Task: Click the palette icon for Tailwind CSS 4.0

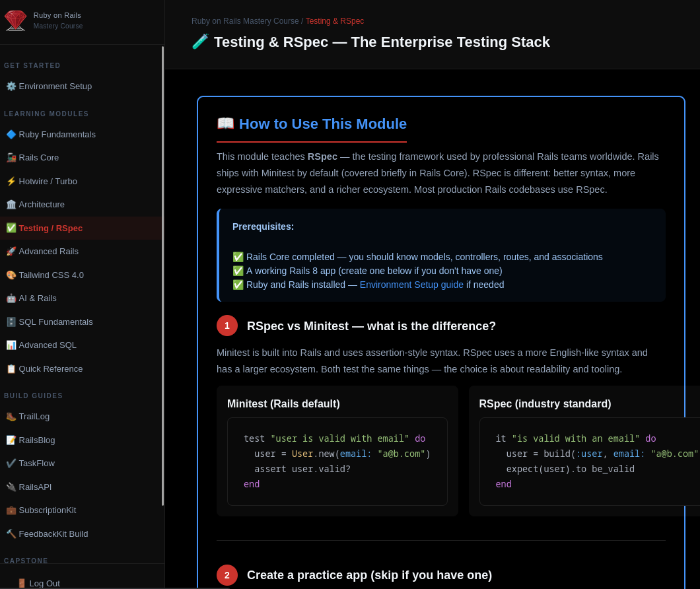Action: [x=11, y=275]
